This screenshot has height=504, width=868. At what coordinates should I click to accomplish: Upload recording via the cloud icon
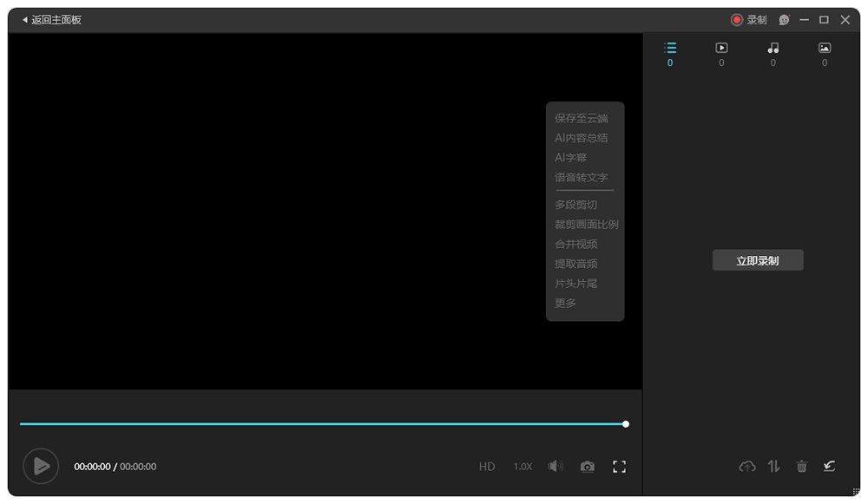[746, 466]
